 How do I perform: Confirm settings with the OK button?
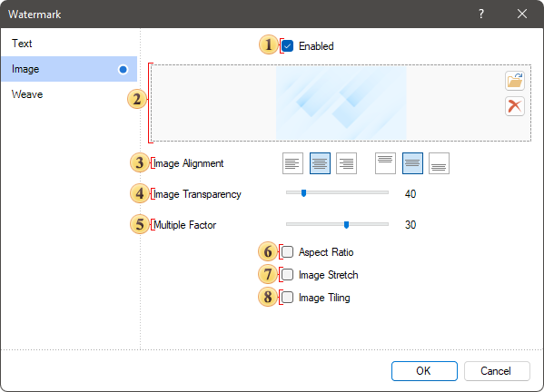pos(424,371)
